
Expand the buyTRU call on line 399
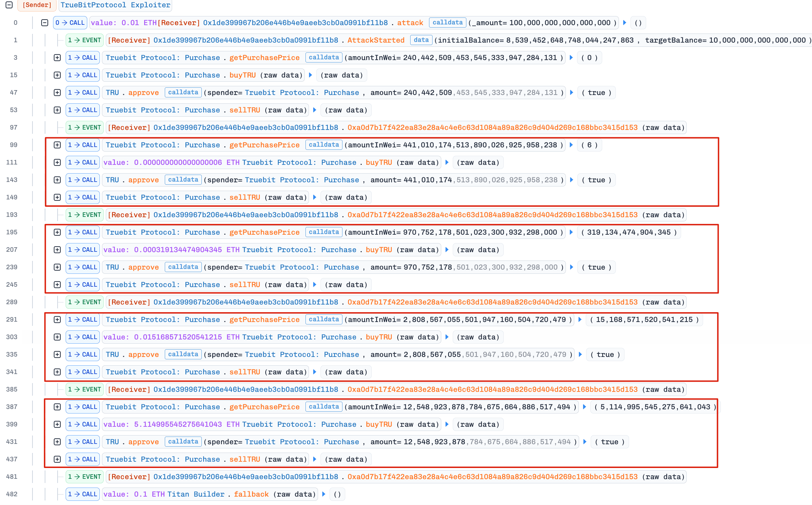tap(57, 424)
